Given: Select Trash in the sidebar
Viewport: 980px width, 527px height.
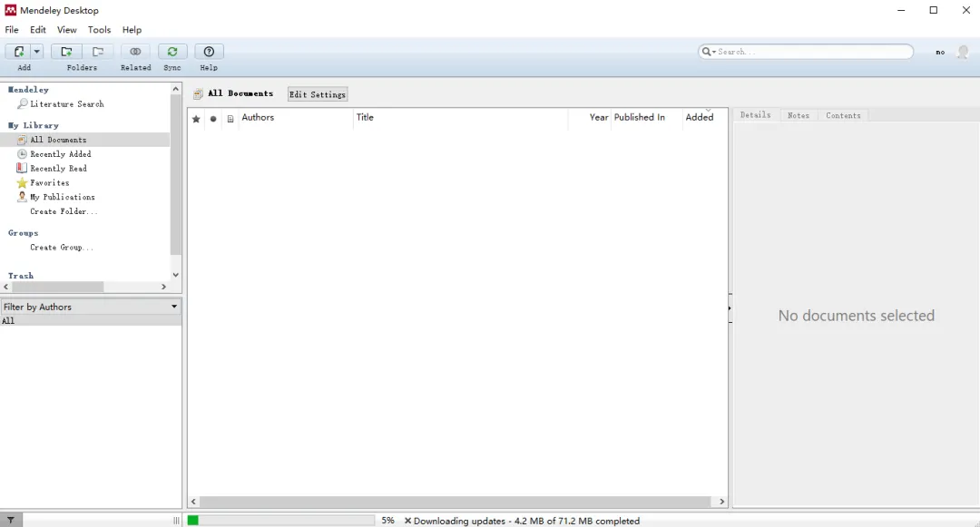Looking at the screenshot, I should click(x=21, y=276).
